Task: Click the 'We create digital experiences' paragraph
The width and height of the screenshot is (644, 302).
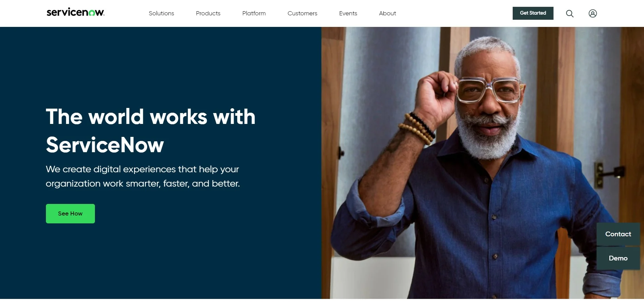Action: pos(143,176)
